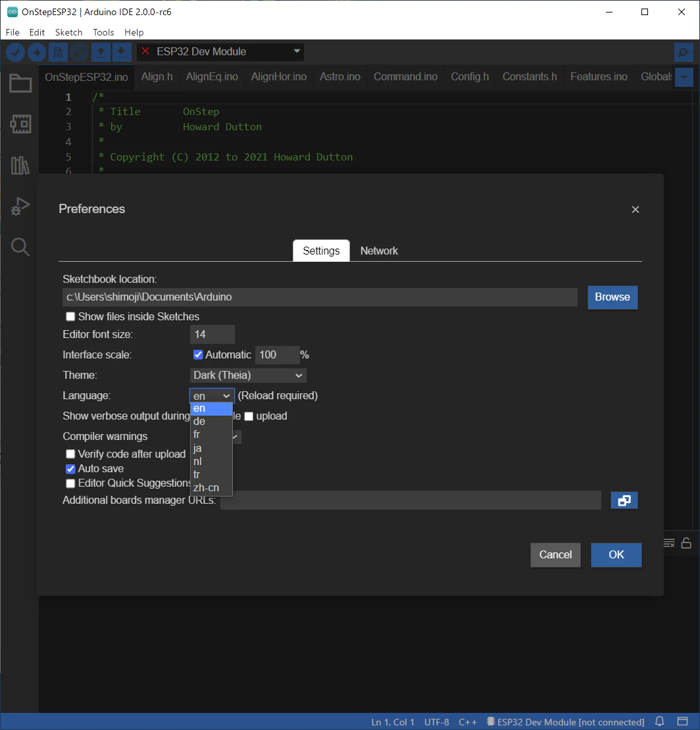The width and height of the screenshot is (700, 730).
Task: Open the Edit menu
Action: (37, 32)
